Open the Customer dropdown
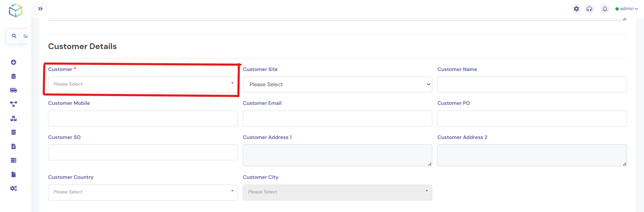The width and height of the screenshot is (644, 212). (x=143, y=84)
